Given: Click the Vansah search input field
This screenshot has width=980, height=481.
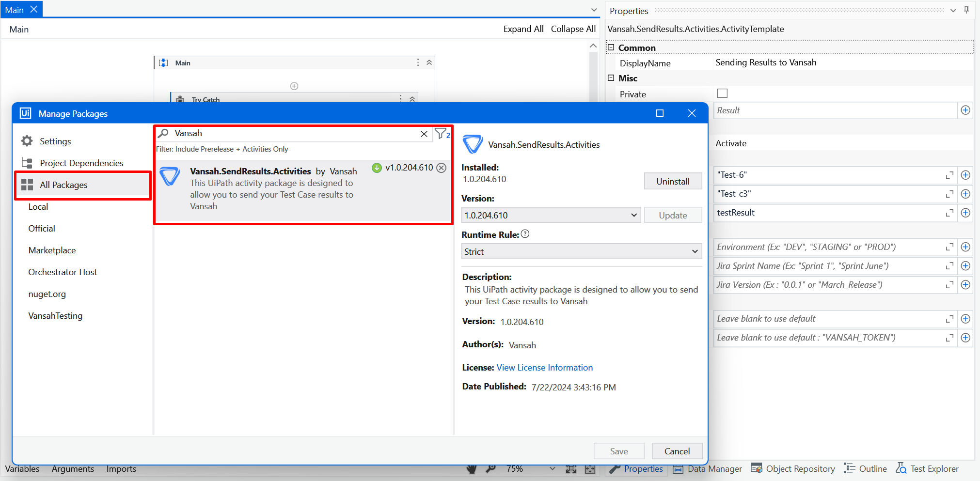Looking at the screenshot, I should tap(294, 134).
